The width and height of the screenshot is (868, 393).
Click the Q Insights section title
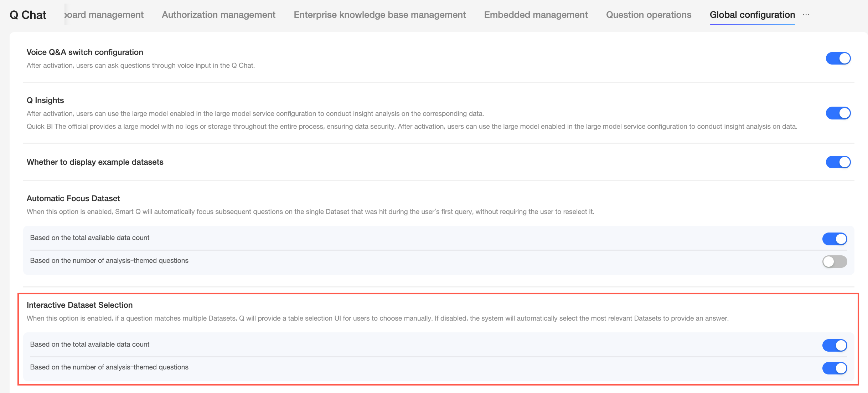click(x=45, y=100)
